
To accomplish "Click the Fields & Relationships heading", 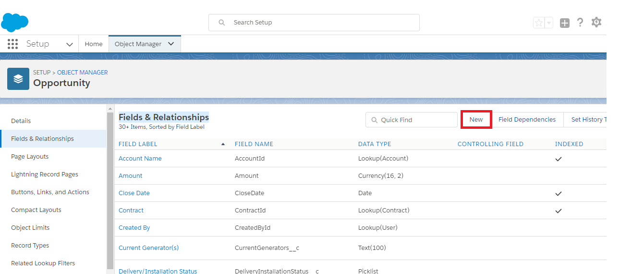I will (164, 117).
